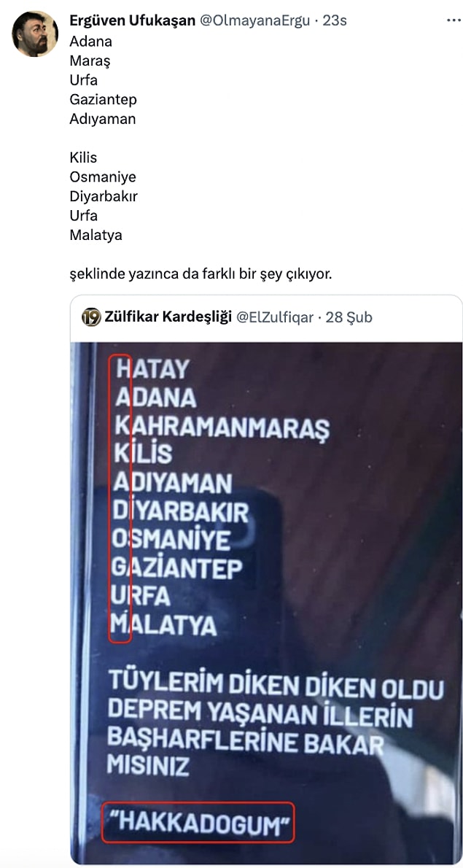This screenshot has width=463, height=868.
Task: Open the Ergüven Ufukaşan display name link
Action: (x=132, y=21)
